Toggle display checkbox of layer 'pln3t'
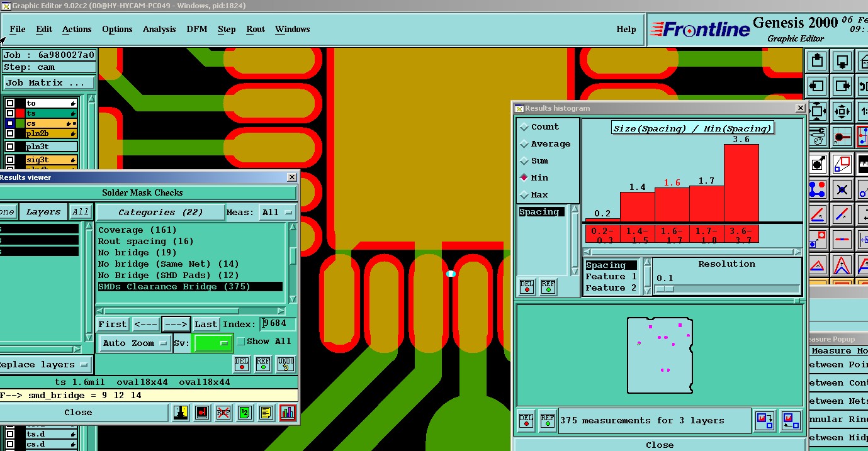This screenshot has height=451, width=868. click(10, 147)
